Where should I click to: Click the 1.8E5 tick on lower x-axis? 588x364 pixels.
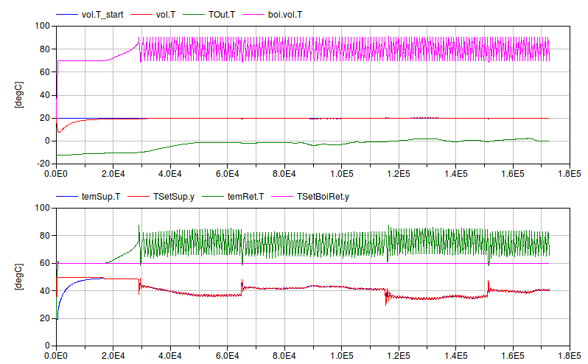[x=570, y=355]
